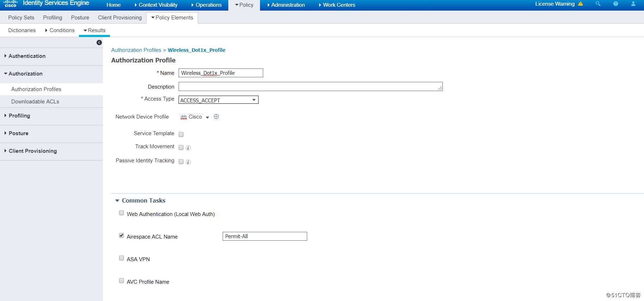Open the Work Centers menu
644x301 pixels.
(337, 5)
